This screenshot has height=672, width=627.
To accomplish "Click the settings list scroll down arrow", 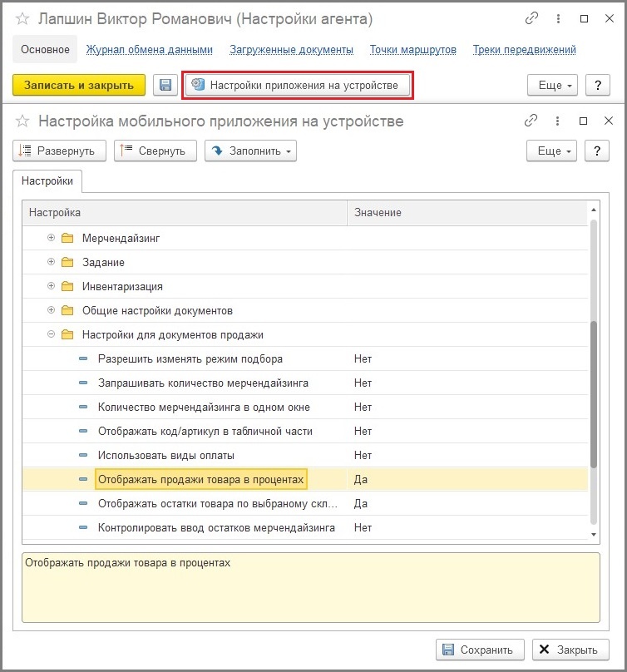I will 594,535.
